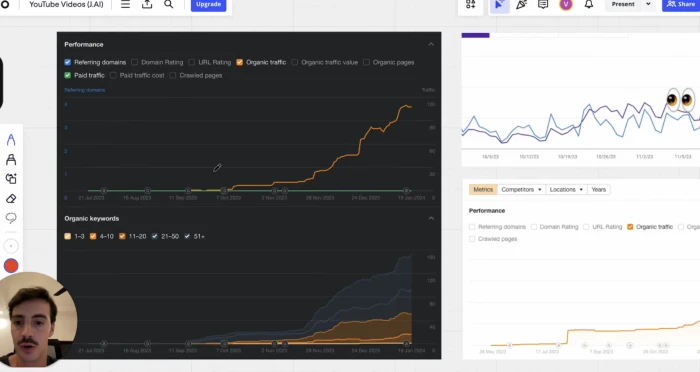Check Crawled pages in the light Performance panel
700x372 pixels.
pyautogui.click(x=472, y=239)
